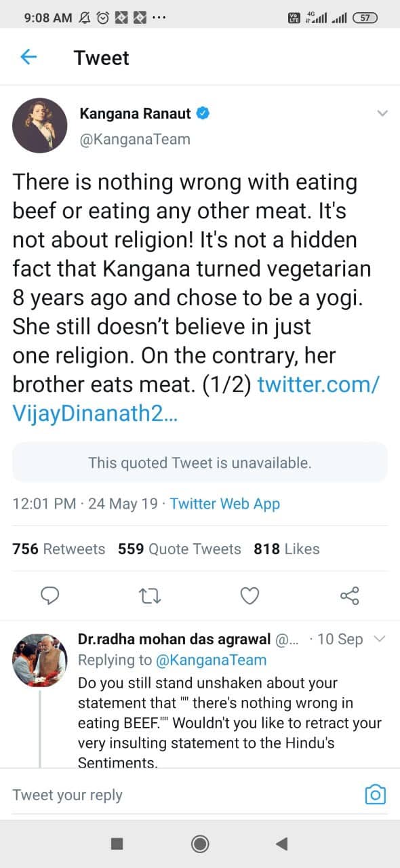This screenshot has height=868, width=400.
Task: Tap the reply speech bubble icon
Action: click(49, 596)
